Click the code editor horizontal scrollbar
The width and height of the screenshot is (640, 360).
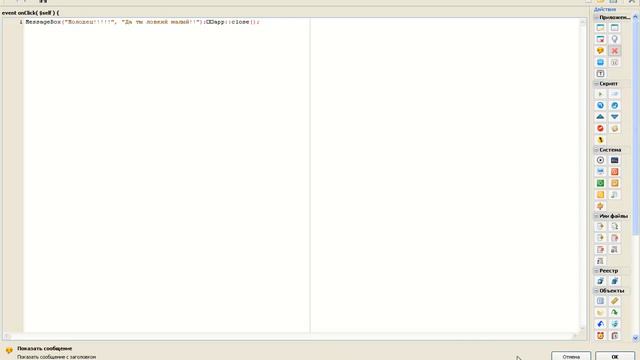[x=291, y=336]
